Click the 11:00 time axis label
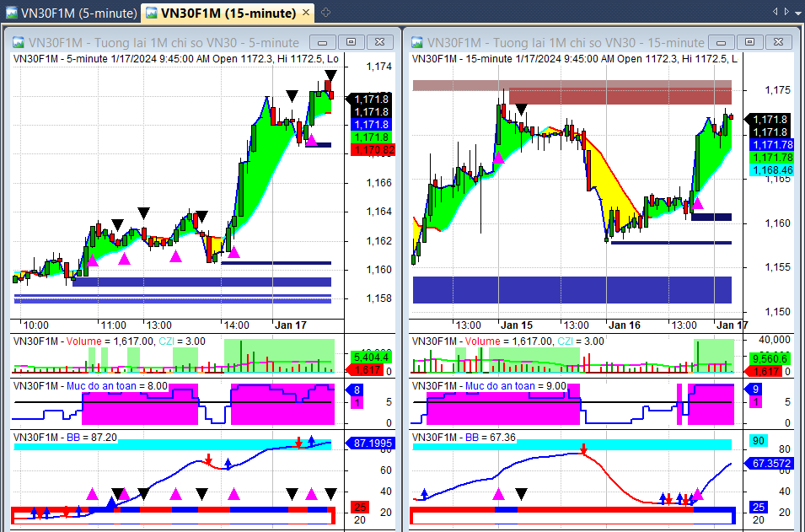This screenshot has width=805, height=532. point(113,325)
